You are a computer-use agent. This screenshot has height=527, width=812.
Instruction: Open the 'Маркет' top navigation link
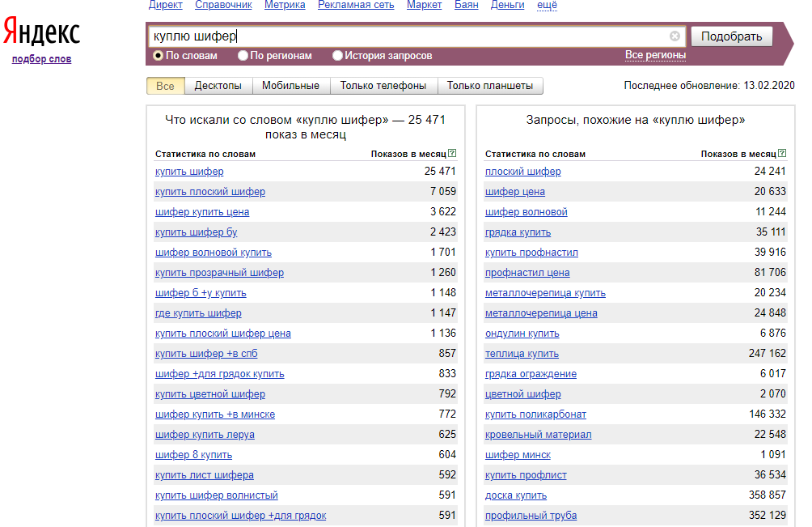tap(424, 5)
